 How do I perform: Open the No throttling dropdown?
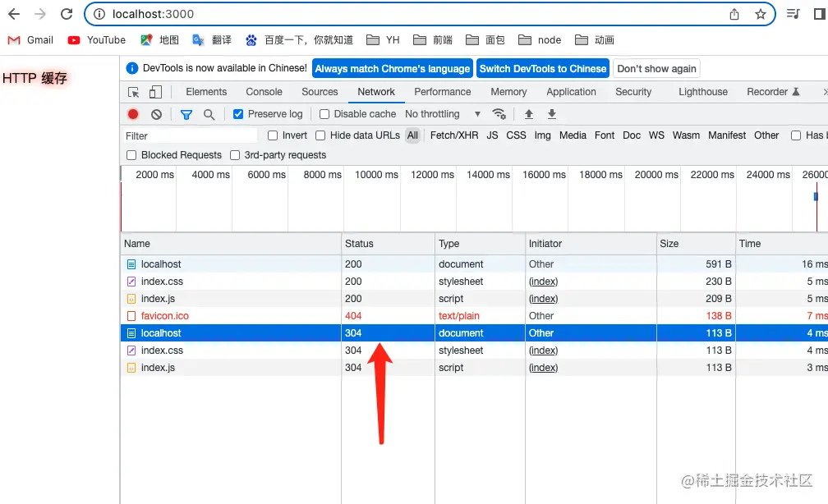(x=443, y=114)
